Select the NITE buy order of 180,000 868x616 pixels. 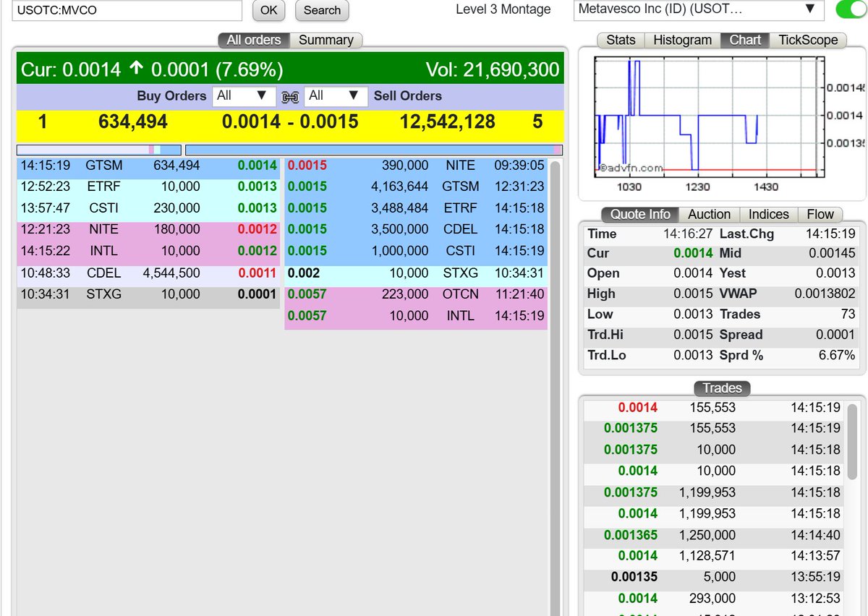click(148, 229)
